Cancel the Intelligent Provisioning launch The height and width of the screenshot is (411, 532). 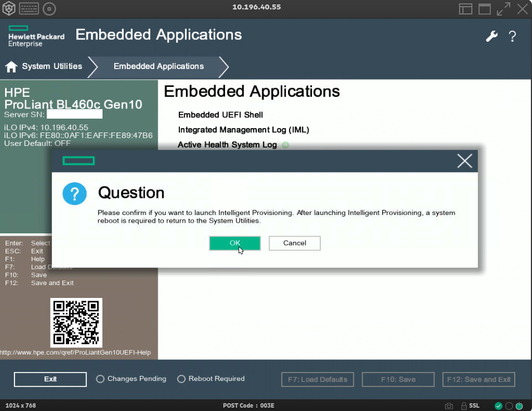coord(295,243)
